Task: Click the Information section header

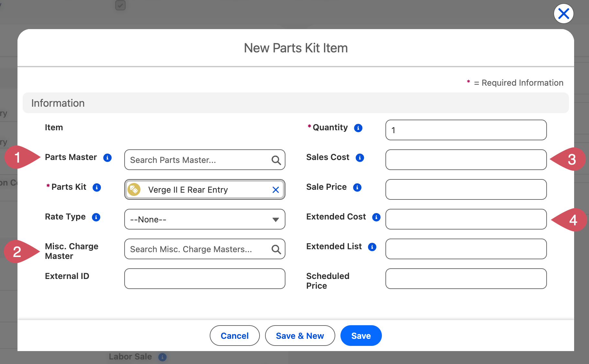Action: [296, 103]
